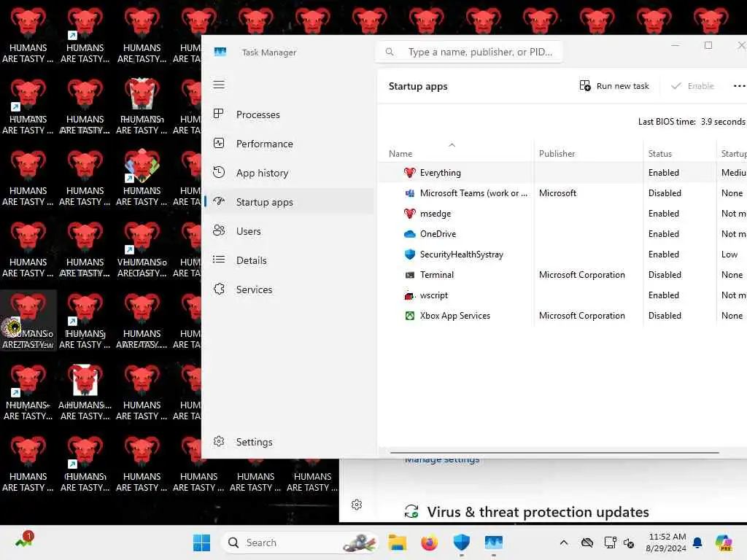Click the Teams icon in startup list
The height and width of the screenshot is (560, 747).
(x=410, y=192)
